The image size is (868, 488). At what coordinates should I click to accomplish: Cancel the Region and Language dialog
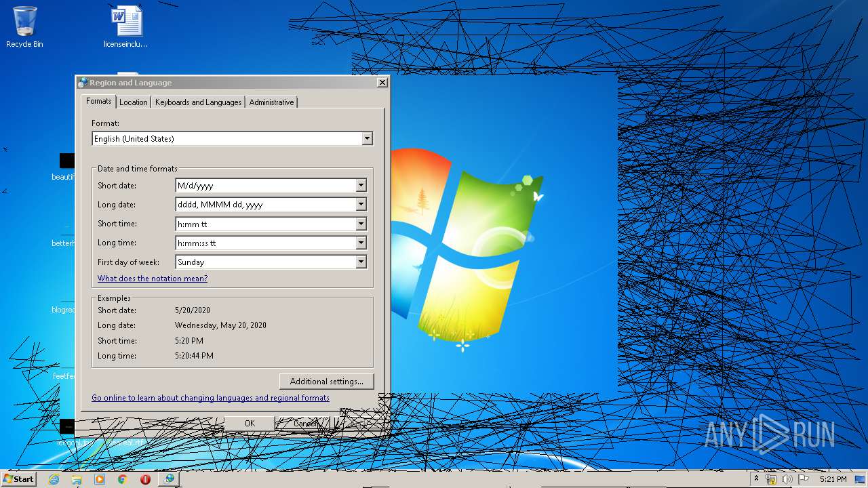[304, 423]
